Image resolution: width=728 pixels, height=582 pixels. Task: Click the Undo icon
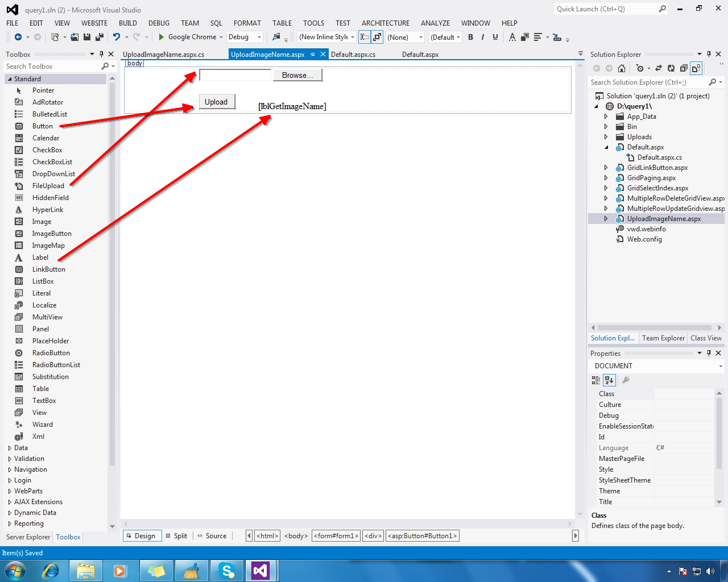[x=117, y=38]
